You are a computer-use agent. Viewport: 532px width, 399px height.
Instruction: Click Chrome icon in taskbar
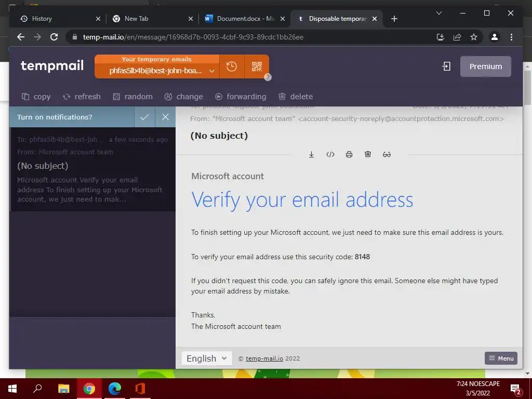[x=89, y=389]
